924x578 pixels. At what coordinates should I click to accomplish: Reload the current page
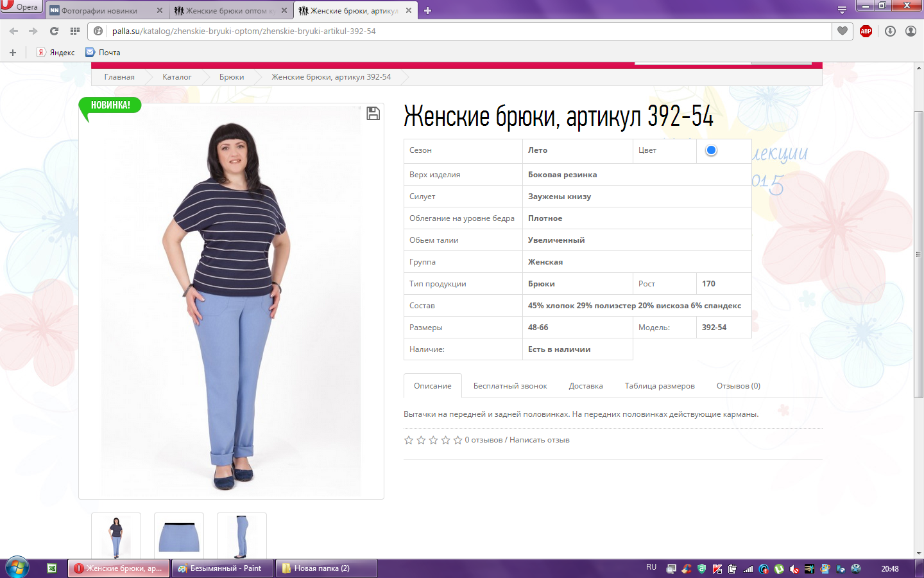tap(54, 31)
